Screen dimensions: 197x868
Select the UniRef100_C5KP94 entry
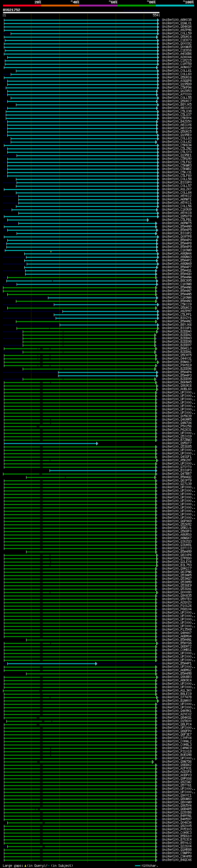[x=176, y=88]
